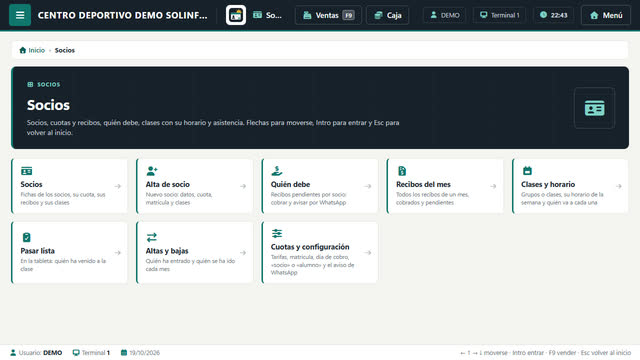Open the So... shortcut in top bar
The image size is (640, 360).
[267, 15]
